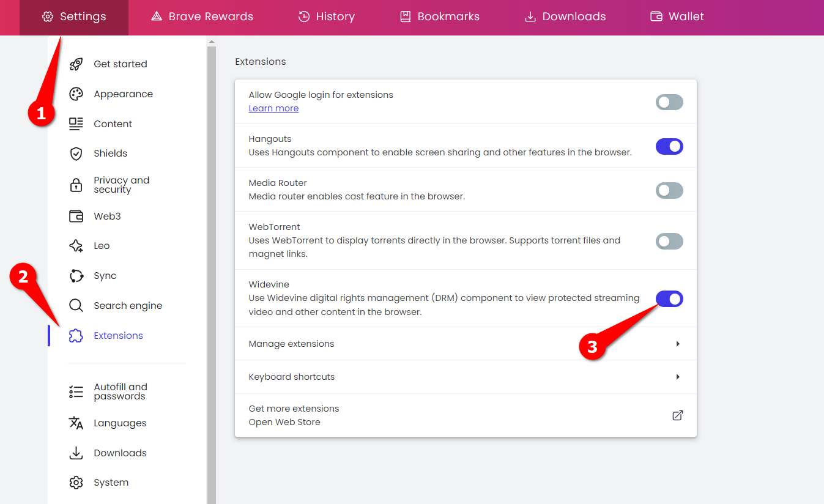Screen dimensions: 824x504
Task: Click the Settings gear icon in top bar
Action: (48, 17)
